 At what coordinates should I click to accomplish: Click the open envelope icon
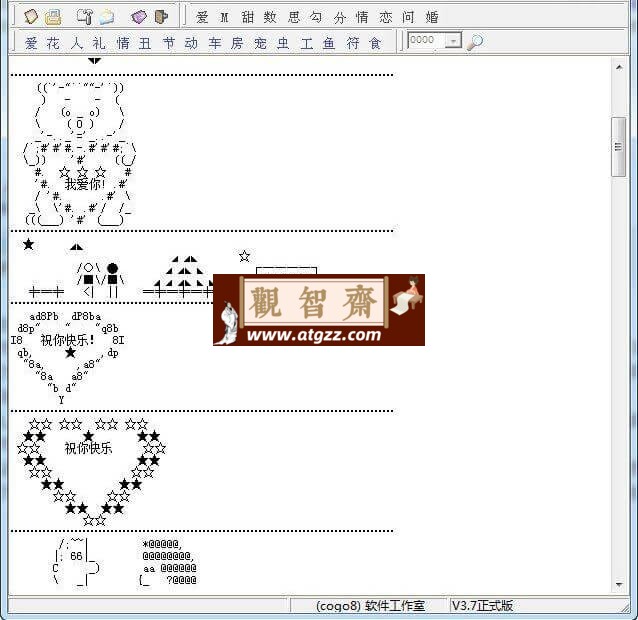pyautogui.click(x=106, y=17)
